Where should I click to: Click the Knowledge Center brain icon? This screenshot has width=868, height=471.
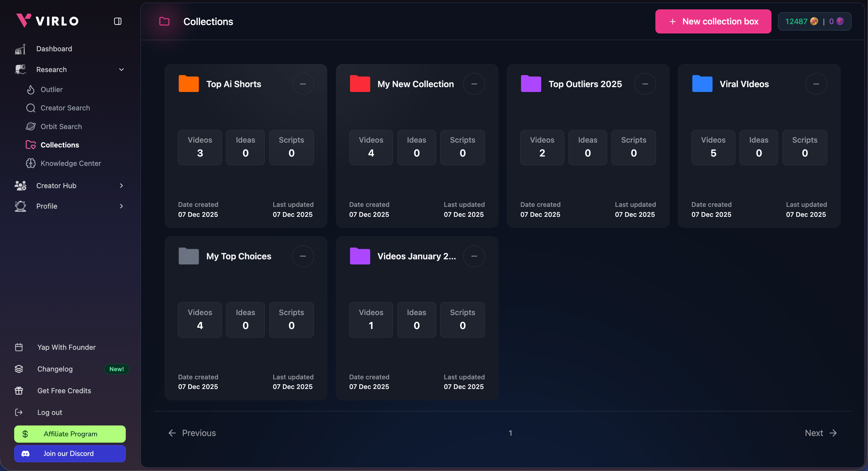[x=31, y=163]
